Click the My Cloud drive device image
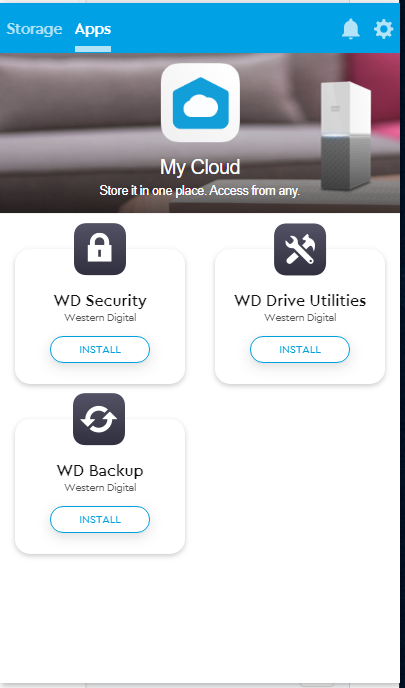Image resolution: width=405 pixels, height=688 pixels. (346, 136)
